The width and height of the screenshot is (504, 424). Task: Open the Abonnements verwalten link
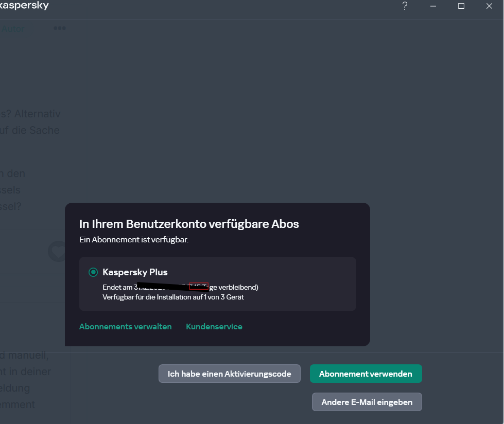click(126, 326)
